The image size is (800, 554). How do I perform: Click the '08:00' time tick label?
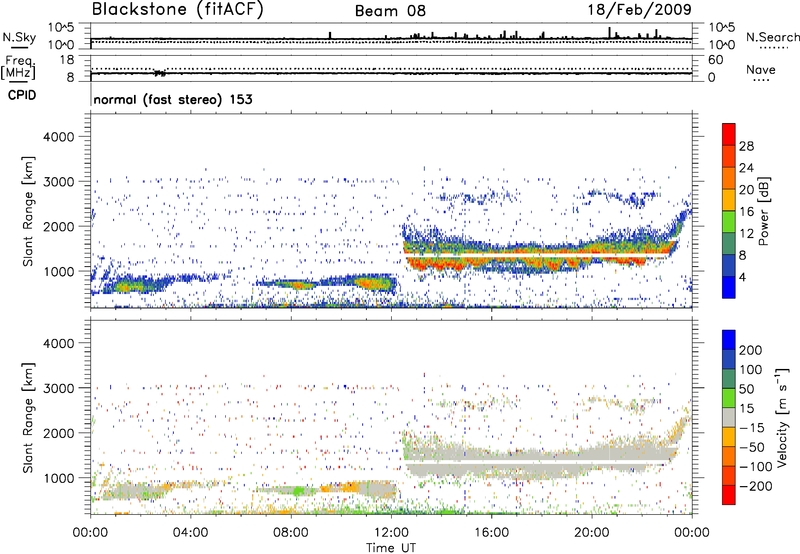point(291,533)
